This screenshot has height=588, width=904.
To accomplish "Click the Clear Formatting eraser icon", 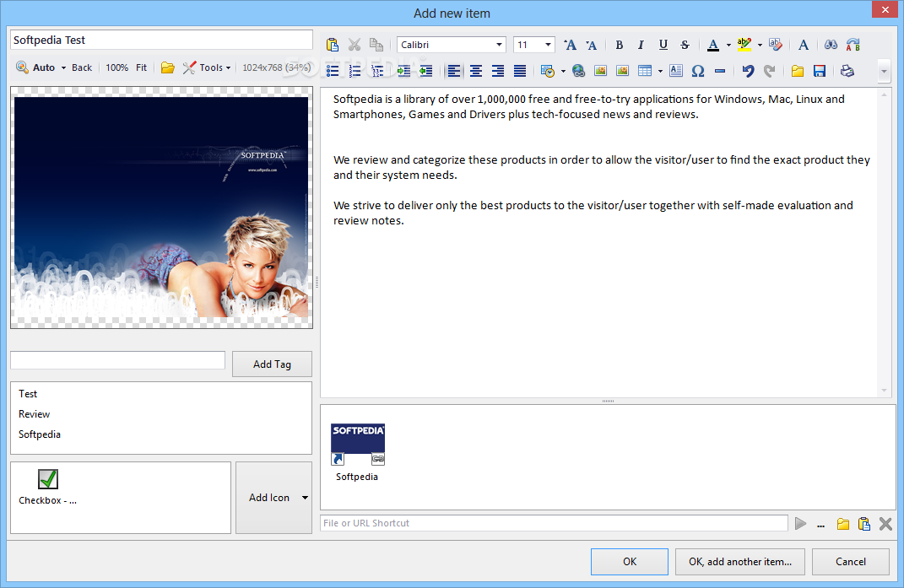I will point(776,45).
